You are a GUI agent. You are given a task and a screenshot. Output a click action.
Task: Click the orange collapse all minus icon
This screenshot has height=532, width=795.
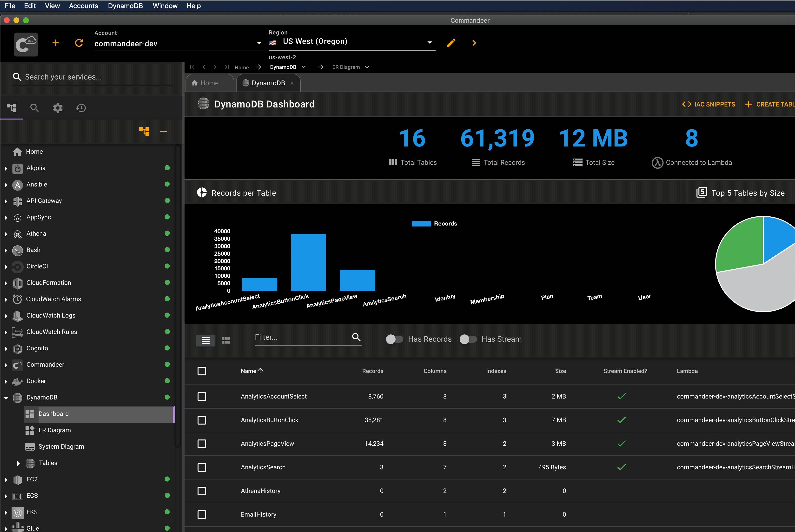click(163, 132)
